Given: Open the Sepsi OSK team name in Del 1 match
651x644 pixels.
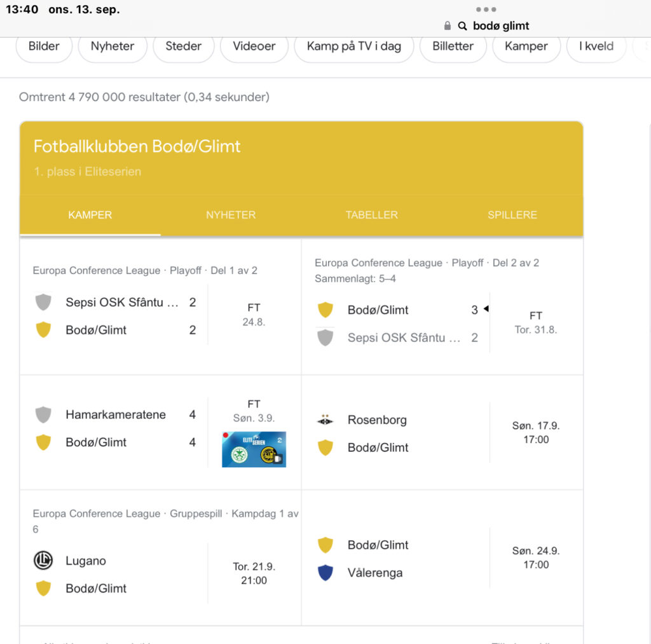Looking at the screenshot, I should 122,302.
